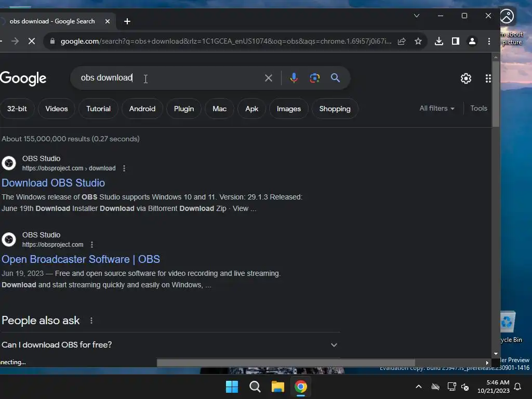Click the Chrome taskbar icon
Image resolution: width=532 pixels, height=399 pixels.
(x=301, y=387)
